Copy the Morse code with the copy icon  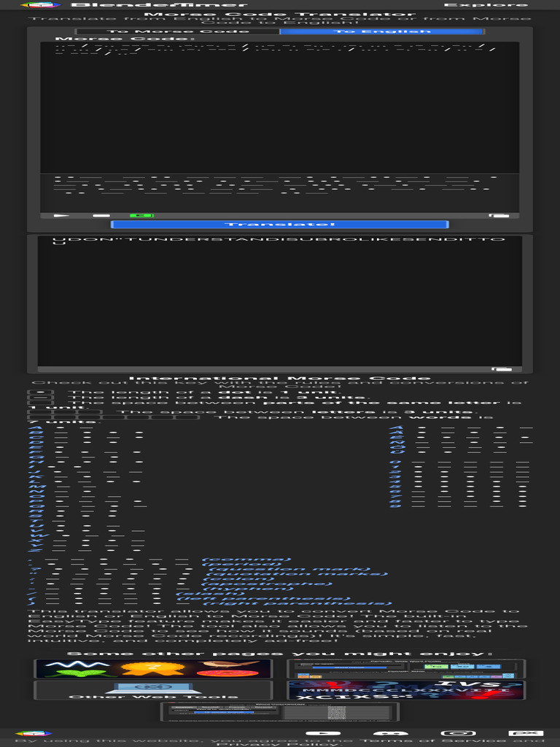499,216
